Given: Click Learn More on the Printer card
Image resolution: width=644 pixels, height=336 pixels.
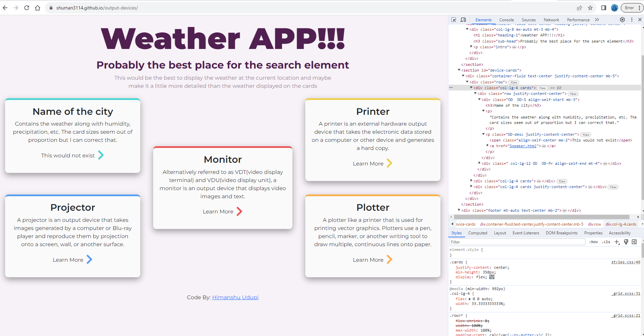Looking at the screenshot, I should (368, 163).
